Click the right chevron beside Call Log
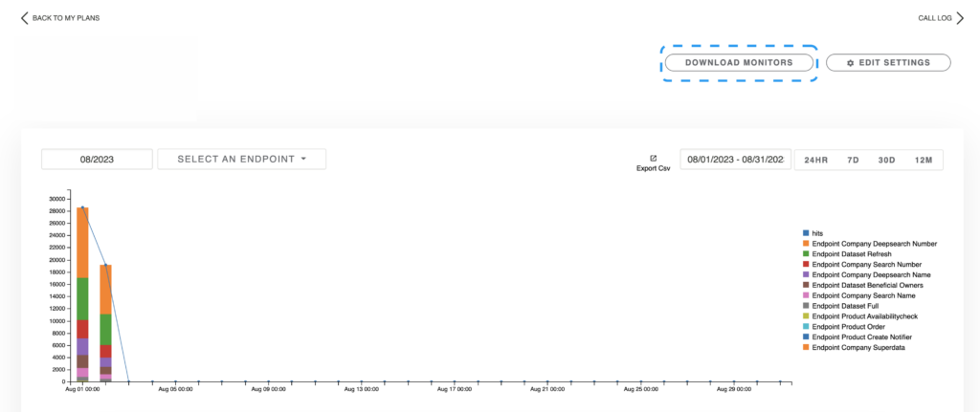The height and width of the screenshot is (412, 980). coord(960,18)
